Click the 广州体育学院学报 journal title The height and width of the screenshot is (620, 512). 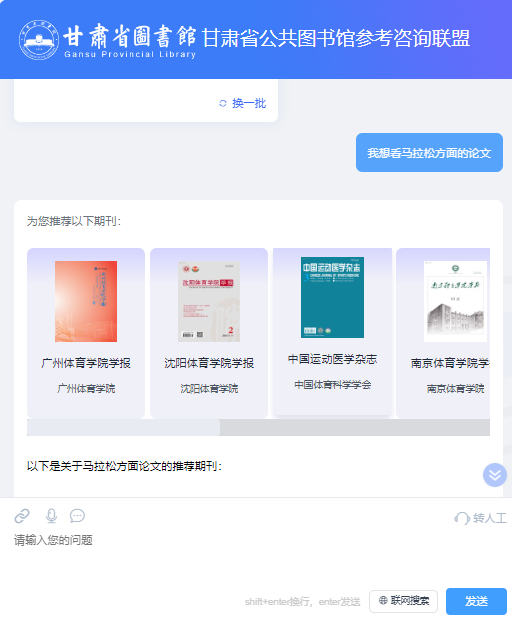tap(86, 363)
